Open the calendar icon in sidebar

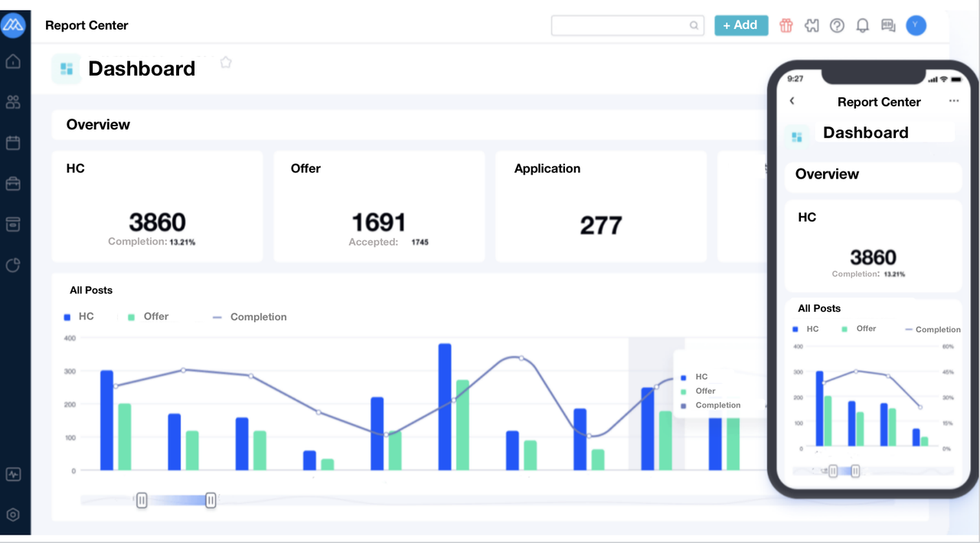13,142
